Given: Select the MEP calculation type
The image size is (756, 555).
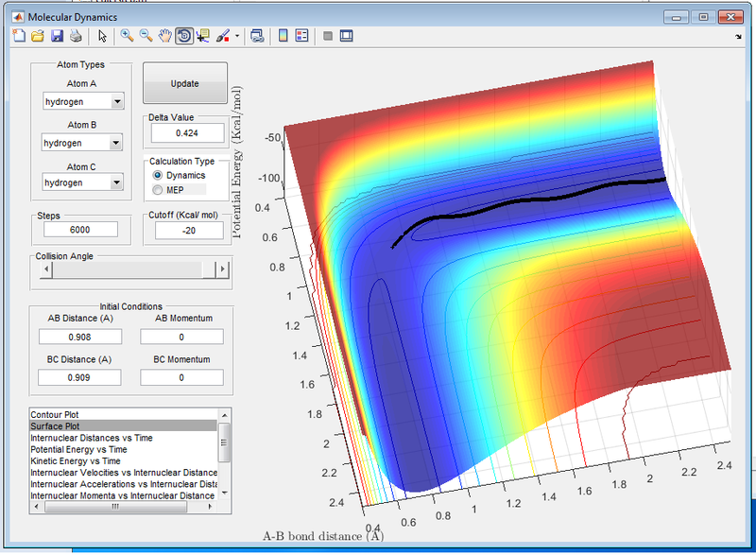Looking at the screenshot, I should pyautogui.click(x=158, y=190).
